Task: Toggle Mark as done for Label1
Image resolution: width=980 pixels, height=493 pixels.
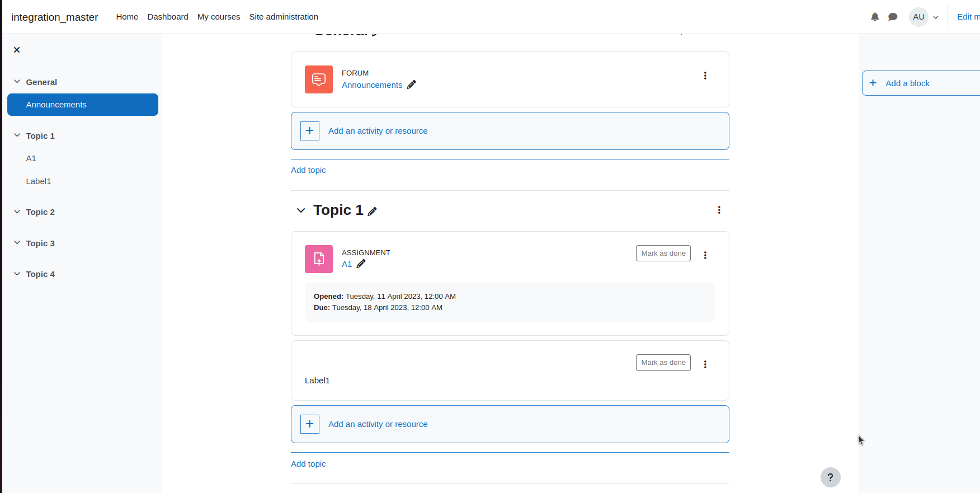Action: (x=663, y=363)
